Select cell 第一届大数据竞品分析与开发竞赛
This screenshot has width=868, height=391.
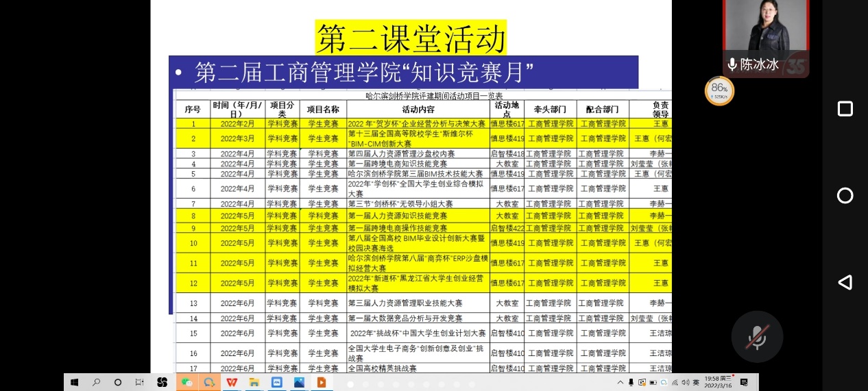(x=418, y=318)
